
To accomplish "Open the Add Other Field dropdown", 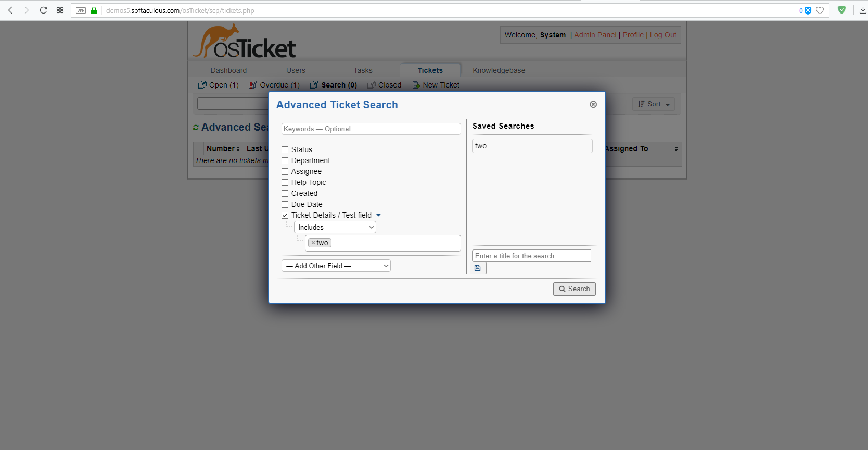I will coord(336,266).
